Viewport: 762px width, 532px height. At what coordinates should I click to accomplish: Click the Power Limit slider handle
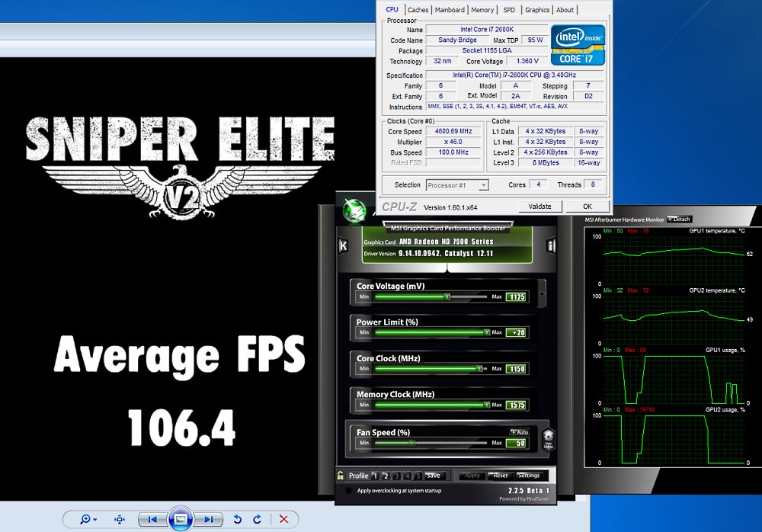click(486, 332)
